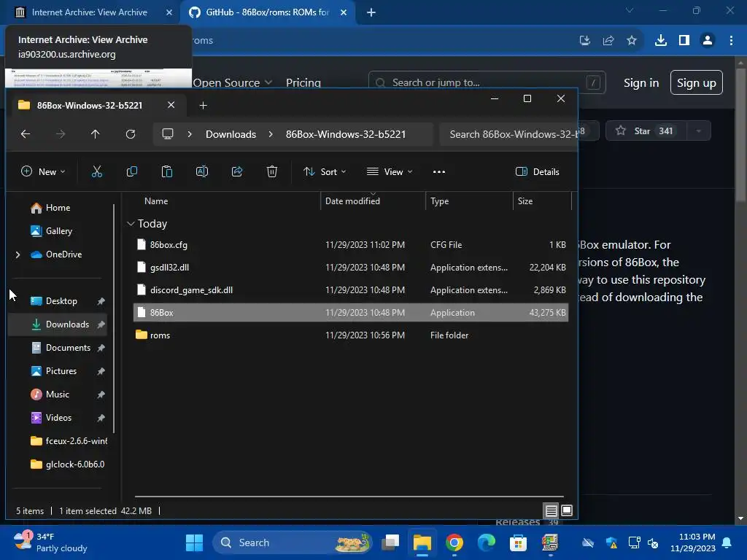Viewport: 747px width, 560px height.
Task: Click the Rename icon in Explorer toolbar
Action: click(x=202, y=172)
